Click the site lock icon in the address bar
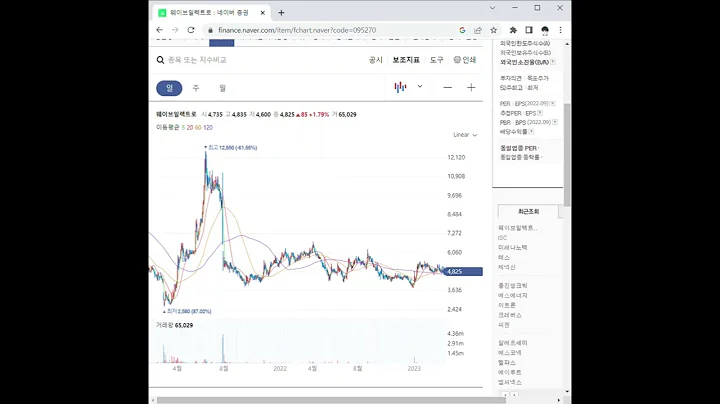This screenshot has height=404, width=720. coord(210,30)
